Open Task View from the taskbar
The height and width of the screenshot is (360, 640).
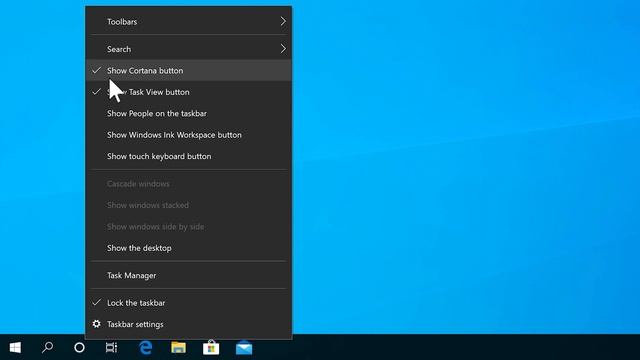click(111, 347)
